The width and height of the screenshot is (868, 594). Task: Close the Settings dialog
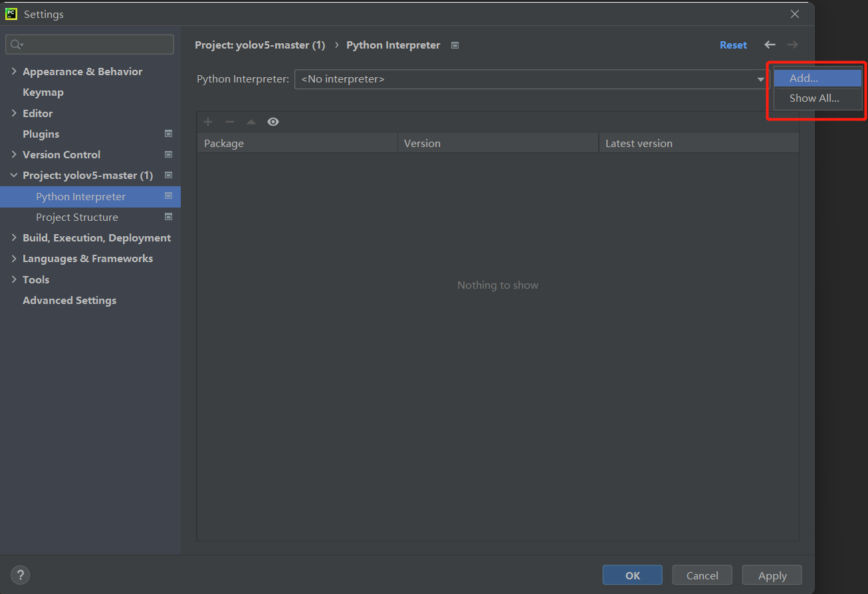(795, 14)
